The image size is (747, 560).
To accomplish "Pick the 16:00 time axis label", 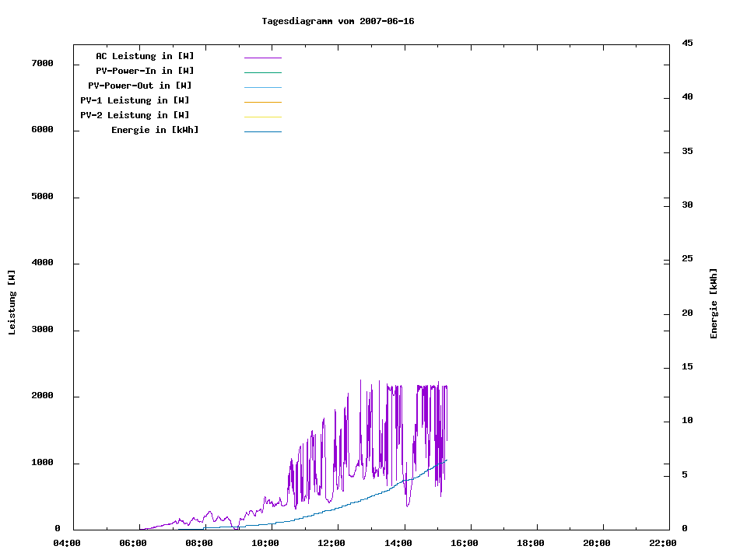I will coord(465,544).
